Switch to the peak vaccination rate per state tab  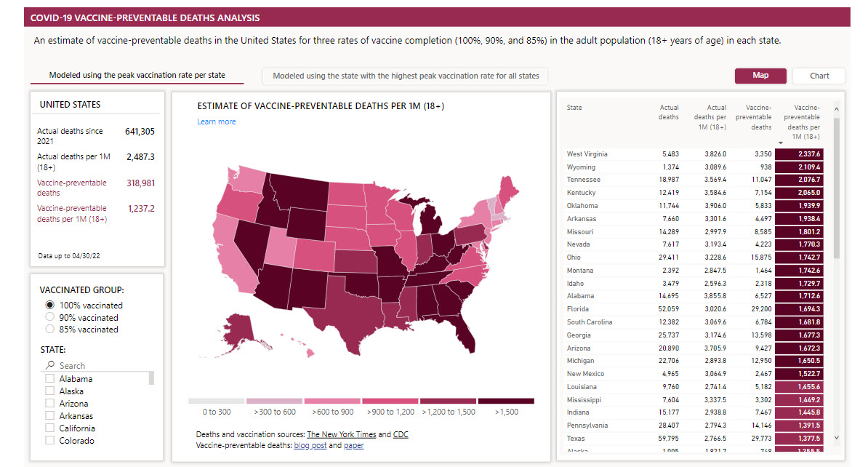137,76
